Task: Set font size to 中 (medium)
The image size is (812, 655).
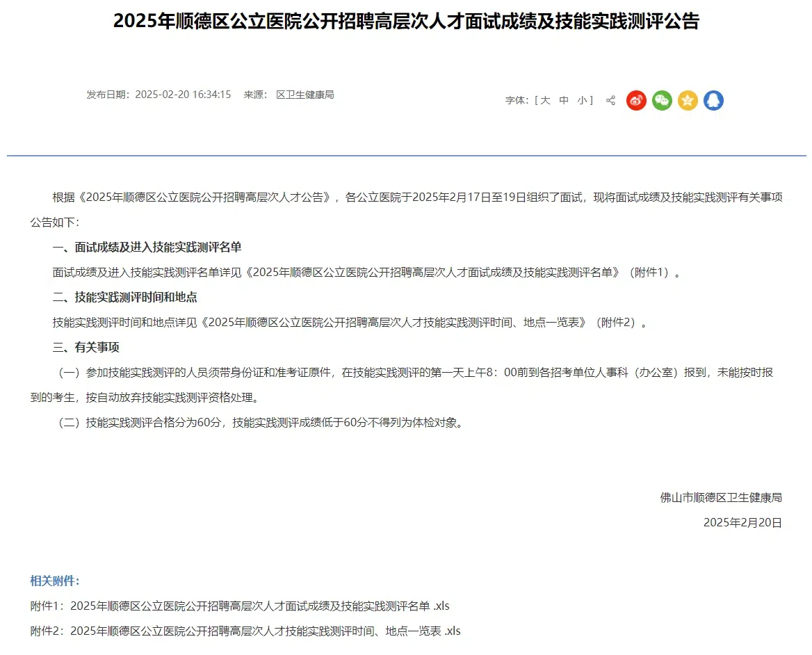Action: pyautogui.click(x=564, y=101)
